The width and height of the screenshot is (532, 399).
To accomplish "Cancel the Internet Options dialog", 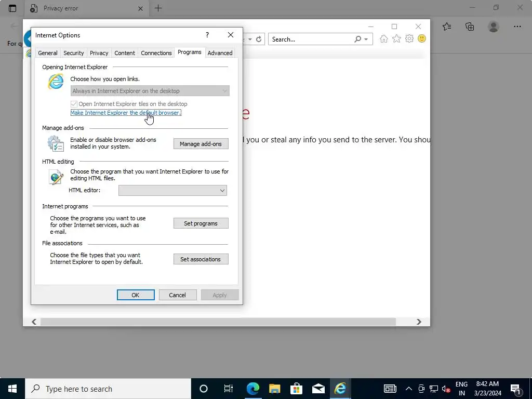I will 178,295.
